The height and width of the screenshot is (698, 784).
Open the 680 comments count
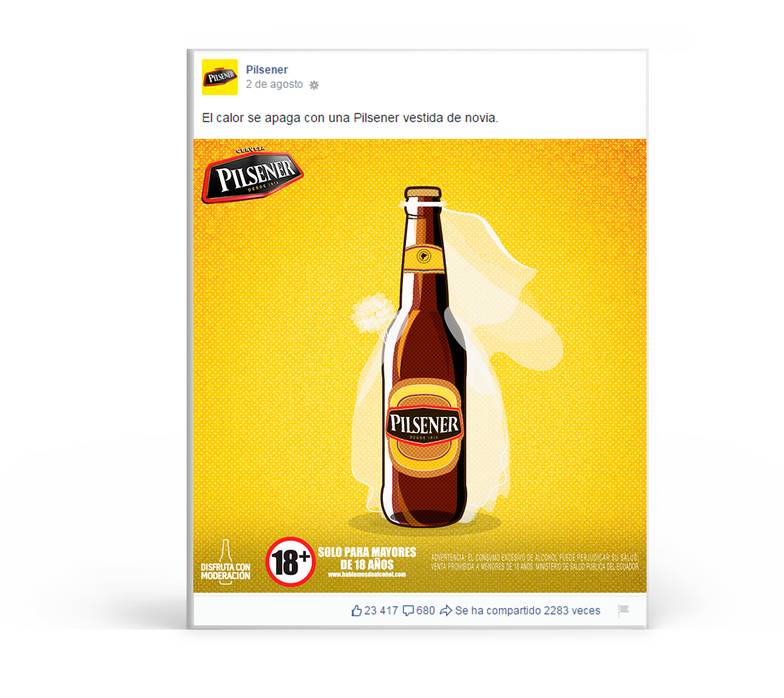(426, 611)
